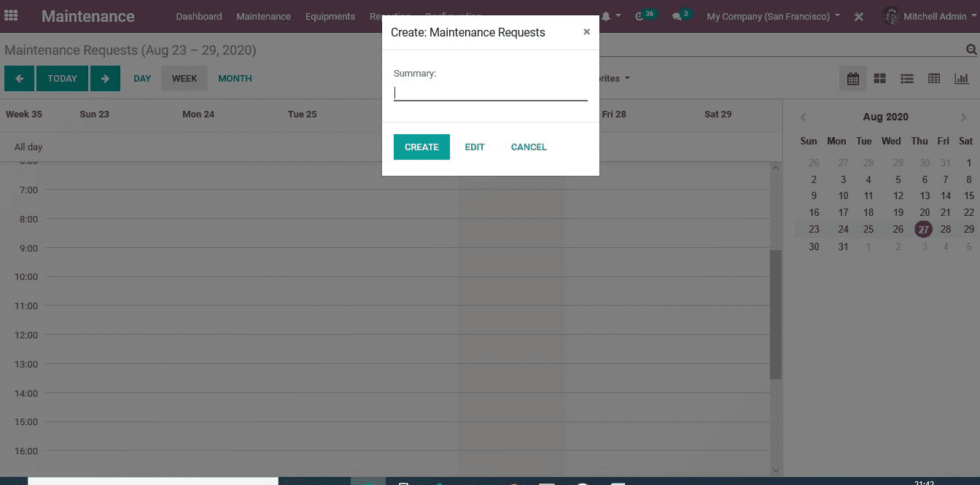980x485 pixels.
Task: Click the Edit button in dialog
Action: (475, 147)
